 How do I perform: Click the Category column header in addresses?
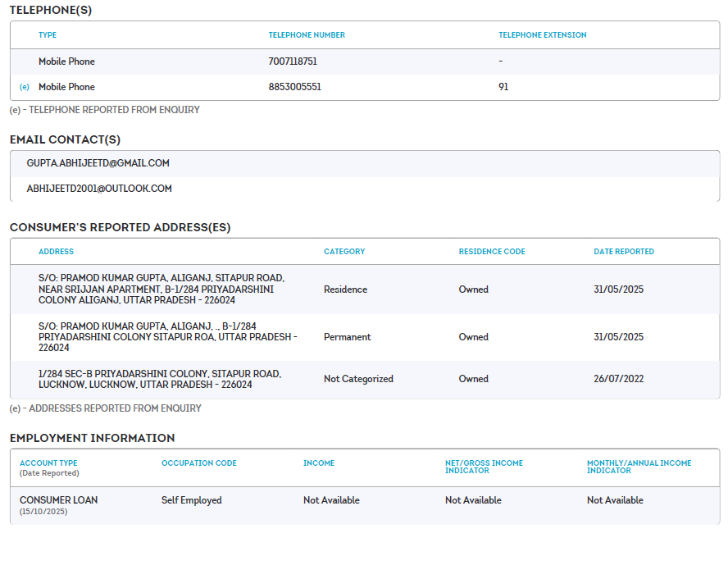click(344, 252)
